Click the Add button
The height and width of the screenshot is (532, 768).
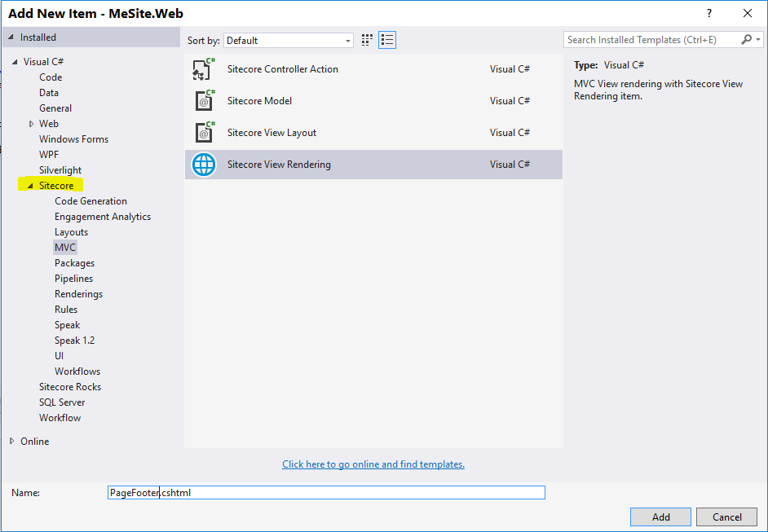(660, 517)
